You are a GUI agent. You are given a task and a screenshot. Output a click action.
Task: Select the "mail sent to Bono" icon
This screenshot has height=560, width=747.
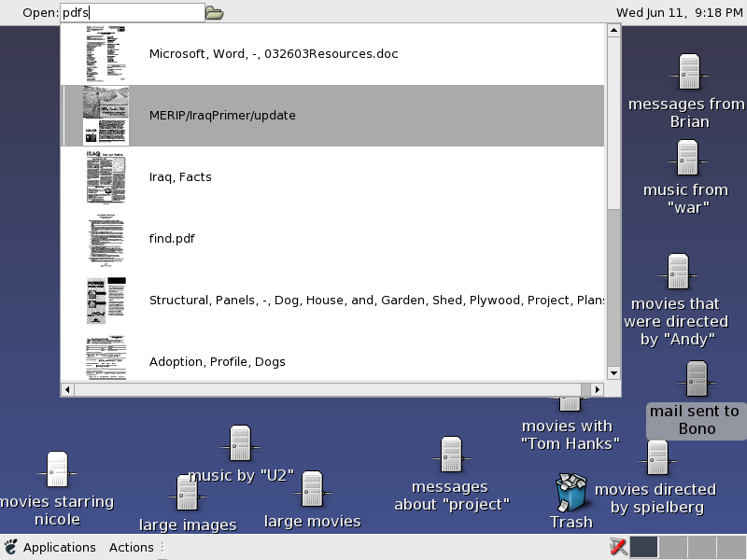pos(697,380)
